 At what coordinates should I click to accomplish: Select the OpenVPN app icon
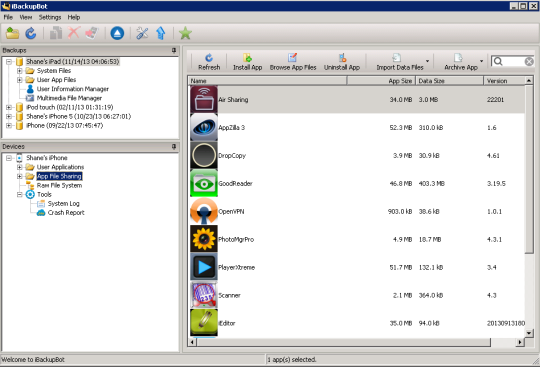pos(204,211)
